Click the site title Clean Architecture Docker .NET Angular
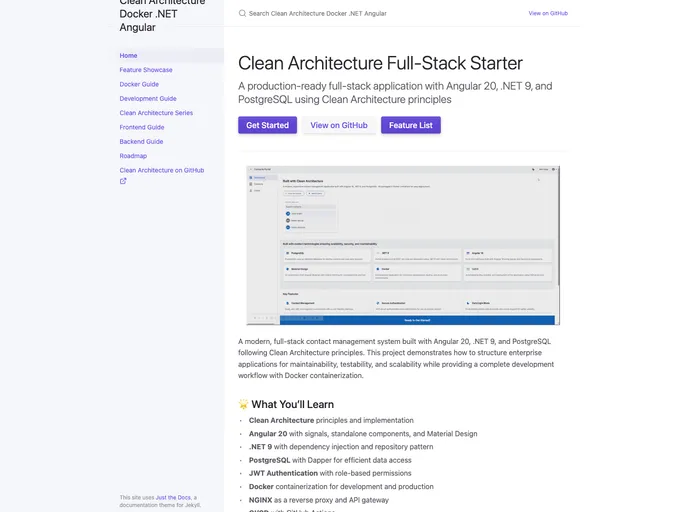688x512 pixels. [x=162, y=14]
